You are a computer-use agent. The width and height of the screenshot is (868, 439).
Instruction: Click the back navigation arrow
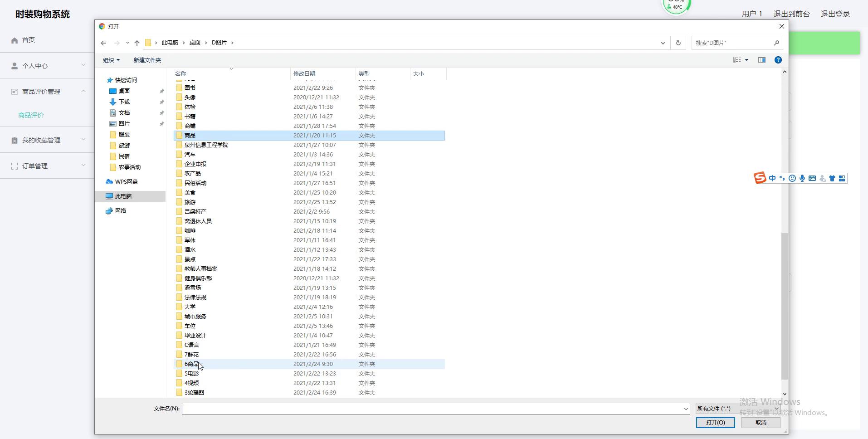click(x=103, y=43)
